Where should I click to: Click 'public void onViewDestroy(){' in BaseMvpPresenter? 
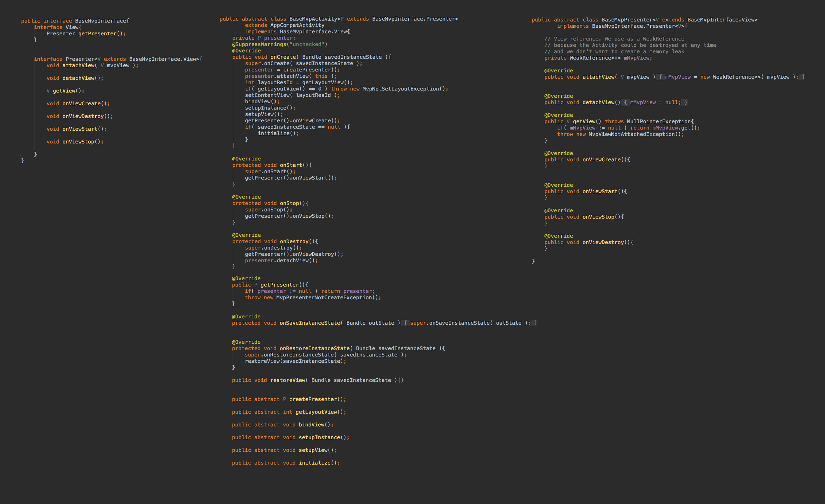589,242
